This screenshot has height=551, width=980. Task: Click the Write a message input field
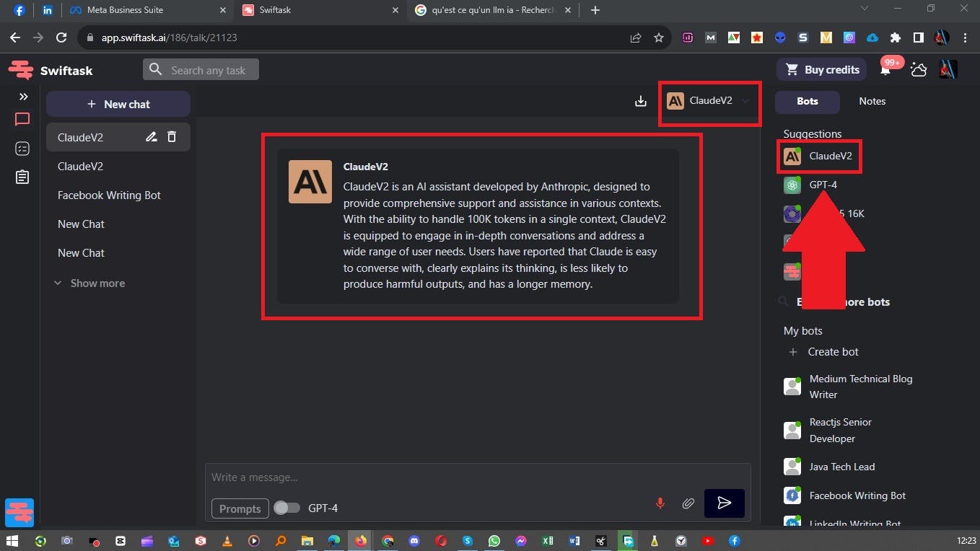click(426, 477)
